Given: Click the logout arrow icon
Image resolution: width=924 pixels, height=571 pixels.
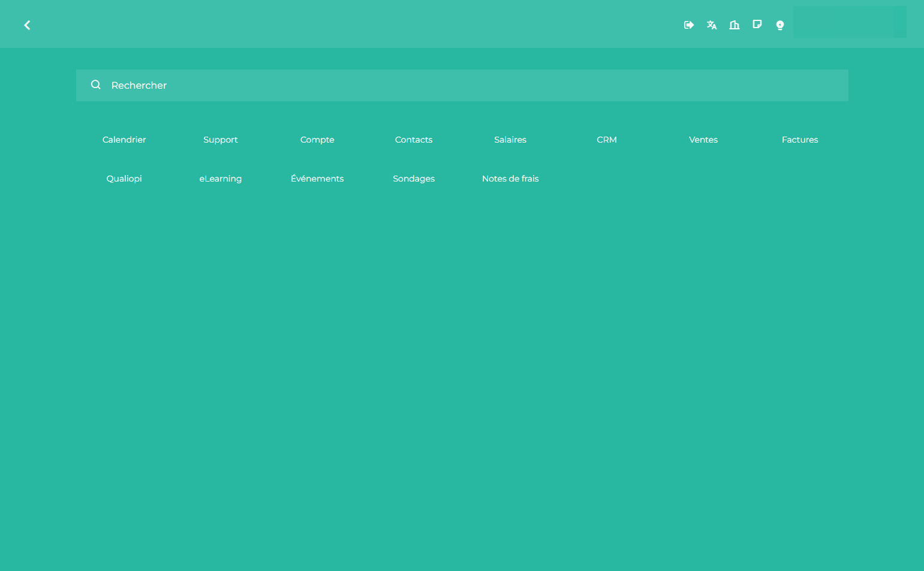Looking at the screenshot, I should (x=689, y=25).
